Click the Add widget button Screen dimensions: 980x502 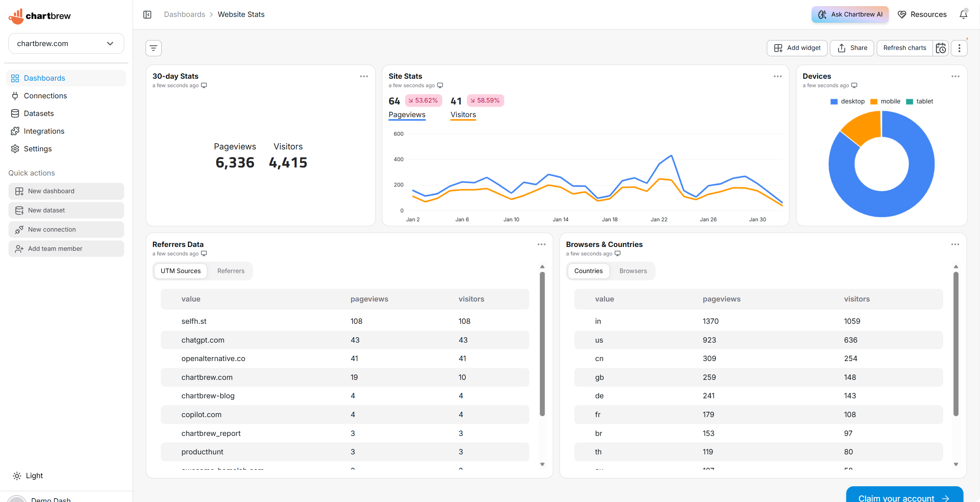point(797,48)
